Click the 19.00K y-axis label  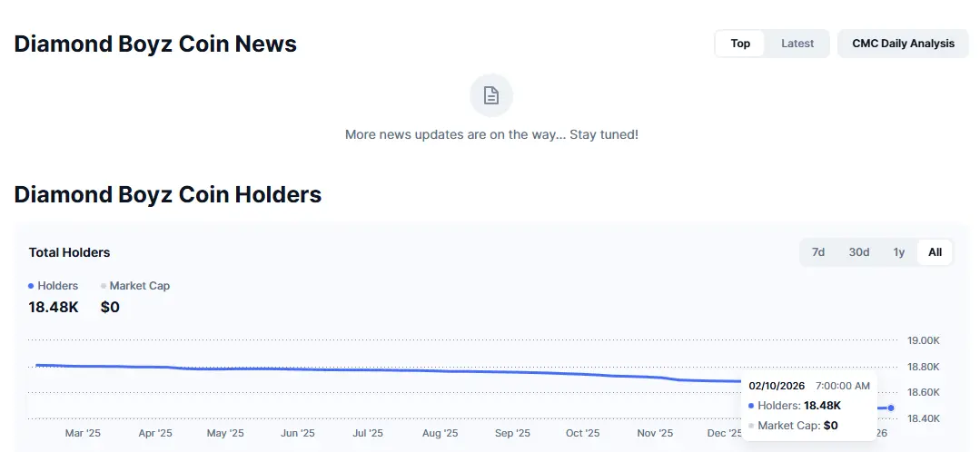click(924, 341)
